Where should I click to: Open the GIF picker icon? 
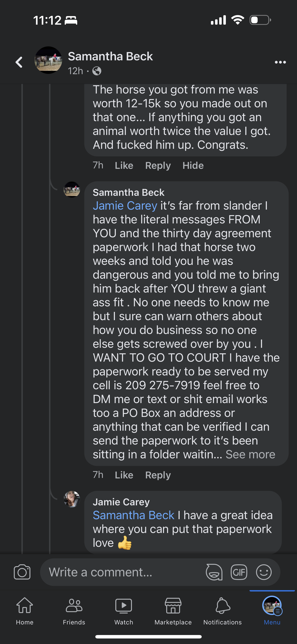pos(239,572)
